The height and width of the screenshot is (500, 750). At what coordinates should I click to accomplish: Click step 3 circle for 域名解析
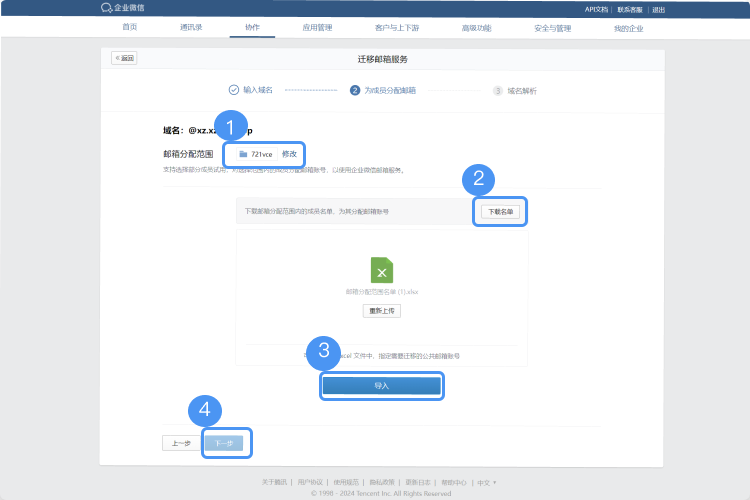click(498, 90)
